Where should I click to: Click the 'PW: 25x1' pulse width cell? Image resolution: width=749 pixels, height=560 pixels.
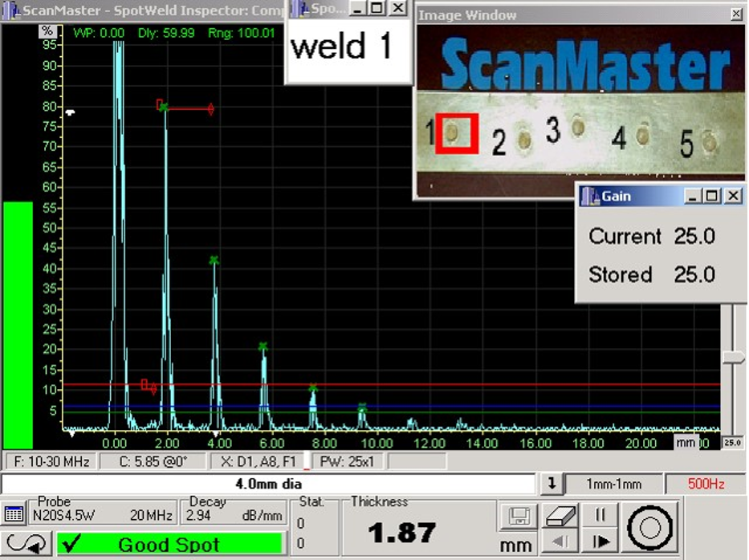click(347, 461)
